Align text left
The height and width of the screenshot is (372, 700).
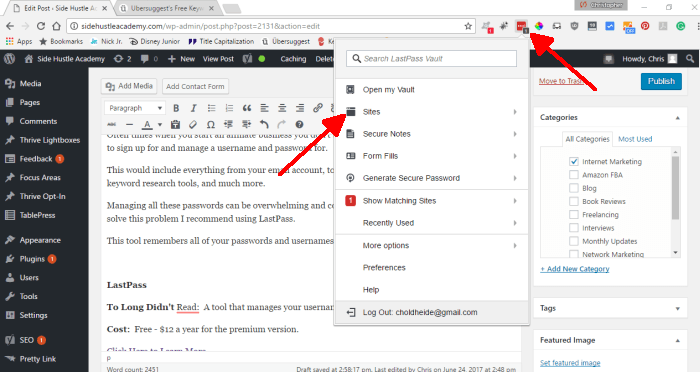click(x=264, y=108)
